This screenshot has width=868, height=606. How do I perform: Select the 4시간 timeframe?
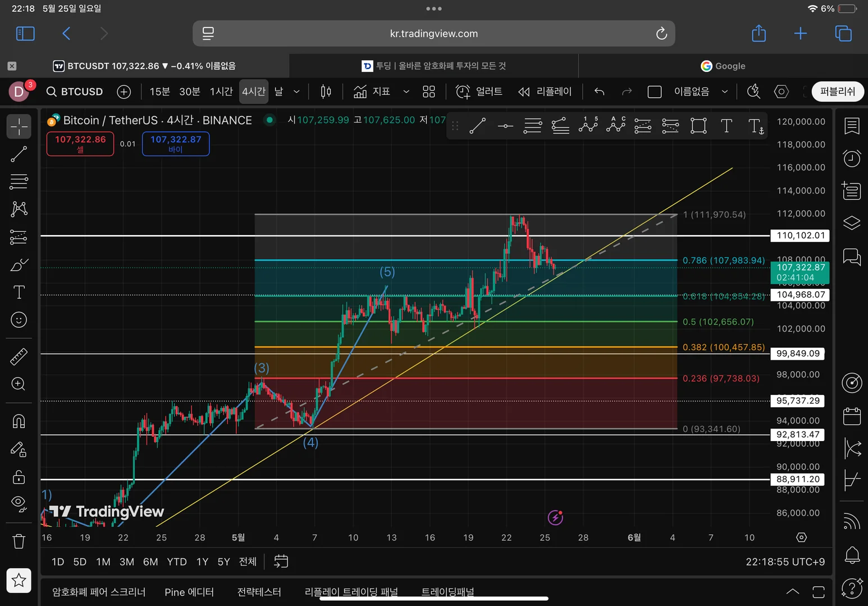[x=254, y=91]
